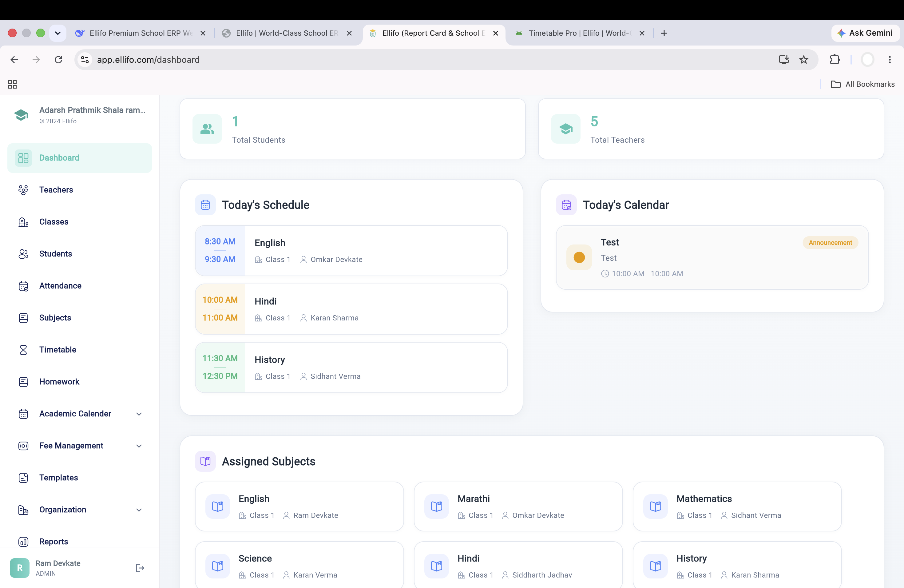Click the Academic Calender icon

pos(23,414)
